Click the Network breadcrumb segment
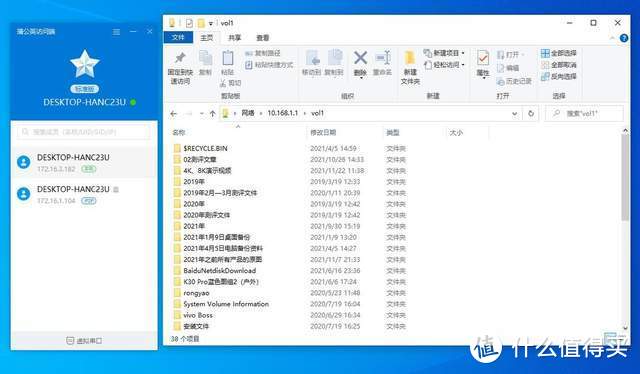Image resolution: width=640 pixels, height=374 pixels. click(x=248, y=113)
